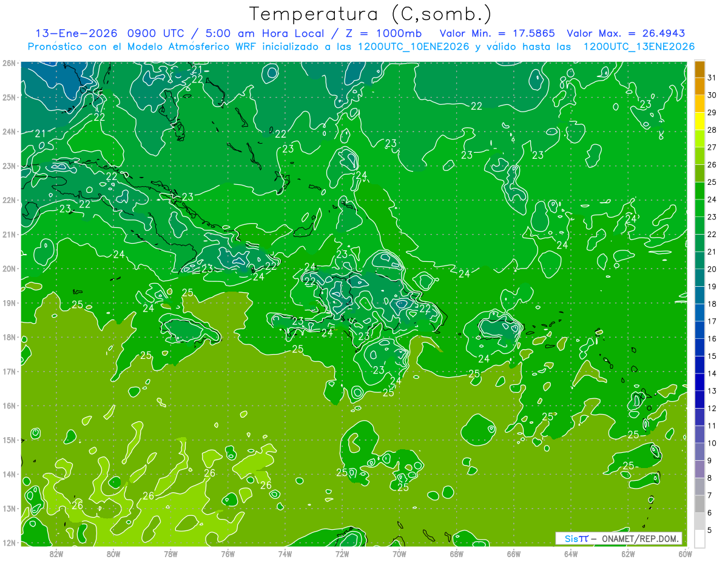Click the color scale label 17
Image resolution: width=728 pixels, height=562 pixels.
tap(712, 321)
